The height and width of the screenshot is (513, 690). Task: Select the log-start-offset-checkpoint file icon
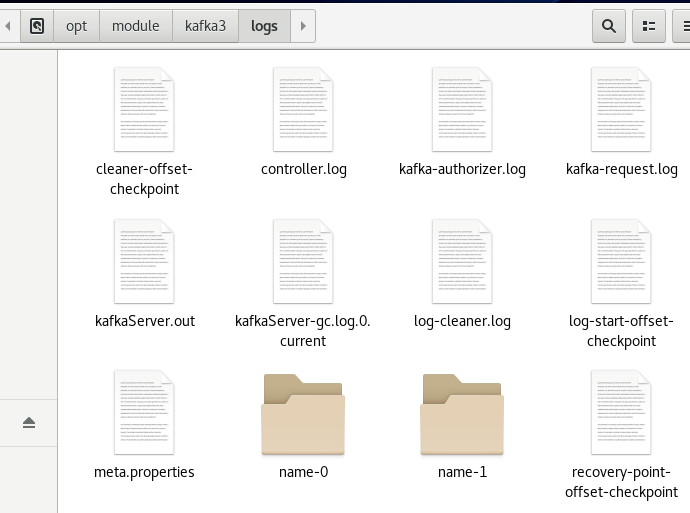[621, 261]
